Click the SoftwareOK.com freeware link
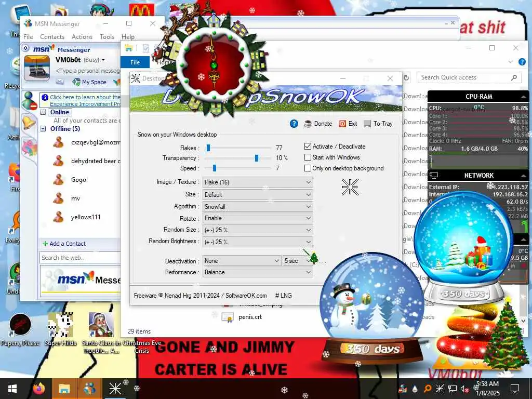Screen dimensions: 532x399 point(246,296)
